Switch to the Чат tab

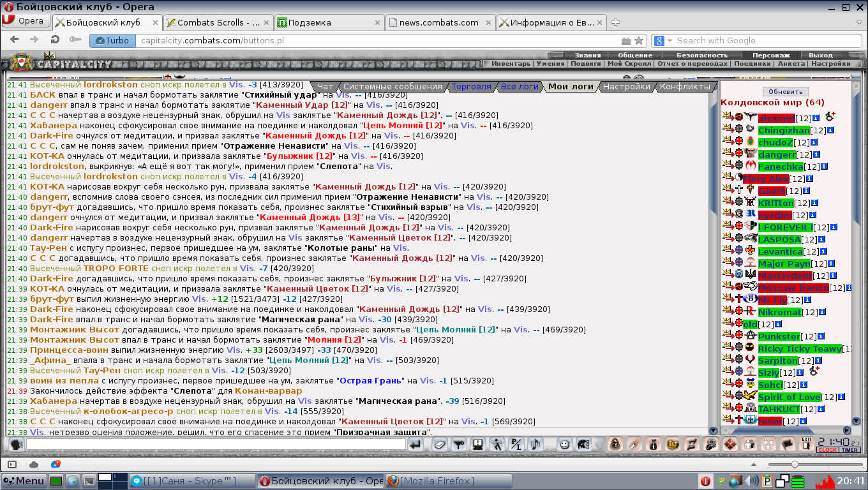pos(325,86)
